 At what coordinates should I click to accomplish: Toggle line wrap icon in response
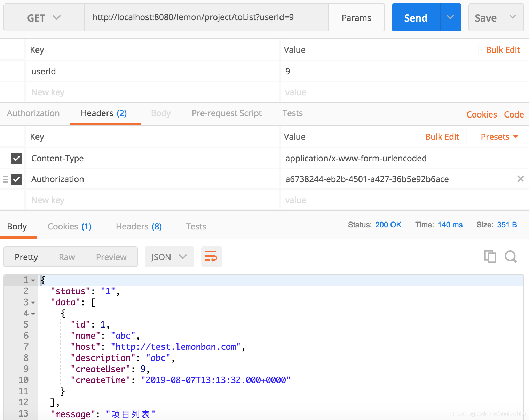pos(211,257)
